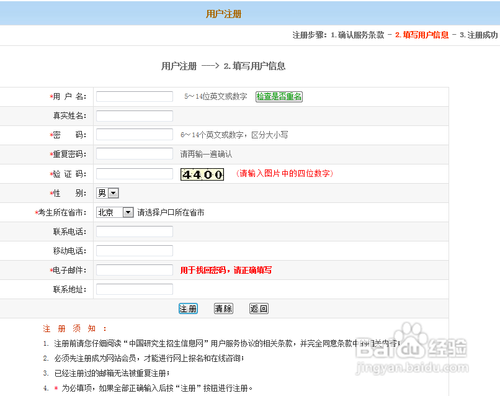Click the 4400 captcha image
500x396 pixels.
(x=202, y=174)
